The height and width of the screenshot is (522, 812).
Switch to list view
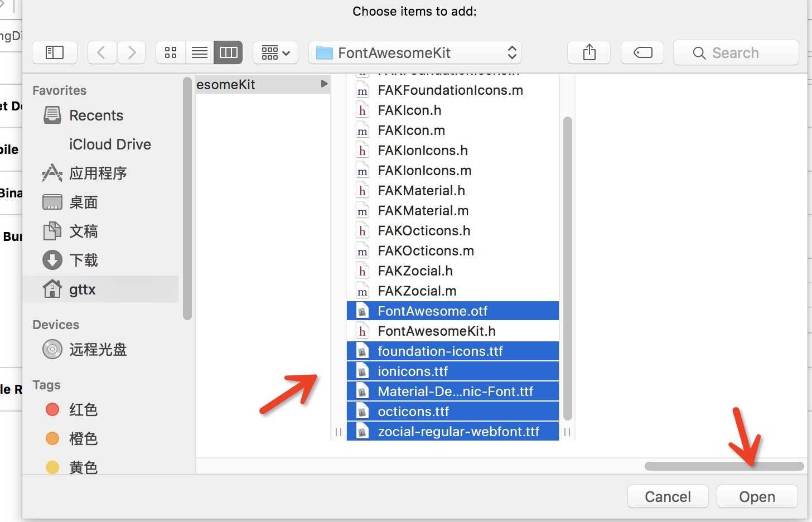click(x=200, y=53)
